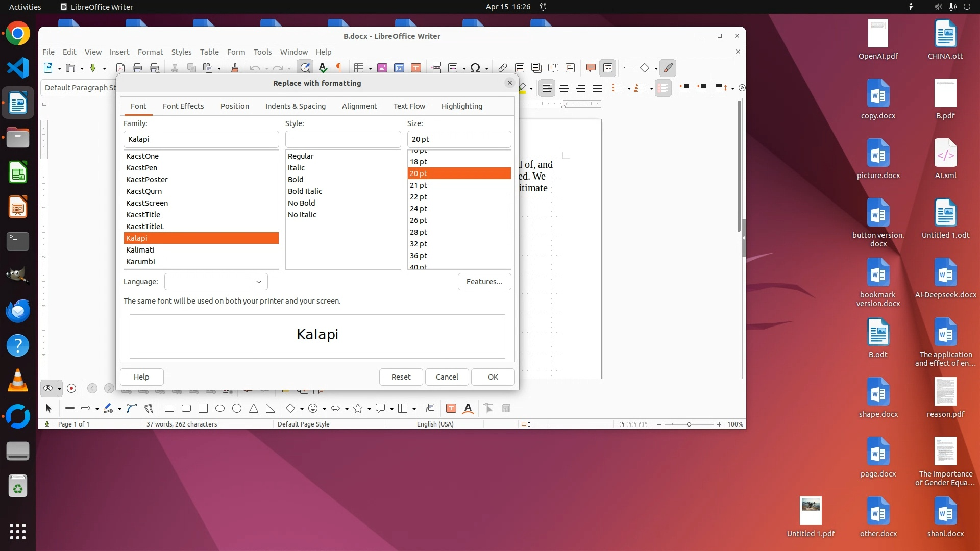Click the Export as PDF icon
The width and height of the screenshot is (980, 551).
click(120, 68)
